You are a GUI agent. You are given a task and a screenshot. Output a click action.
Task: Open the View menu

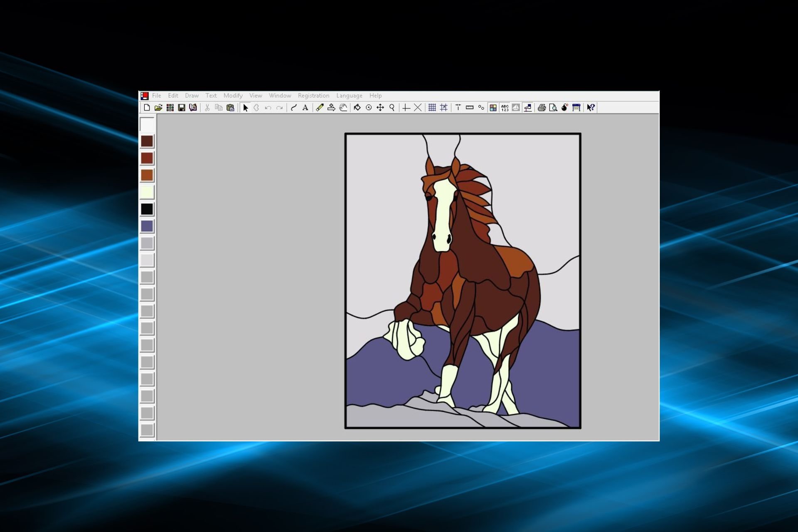(256, 96)
